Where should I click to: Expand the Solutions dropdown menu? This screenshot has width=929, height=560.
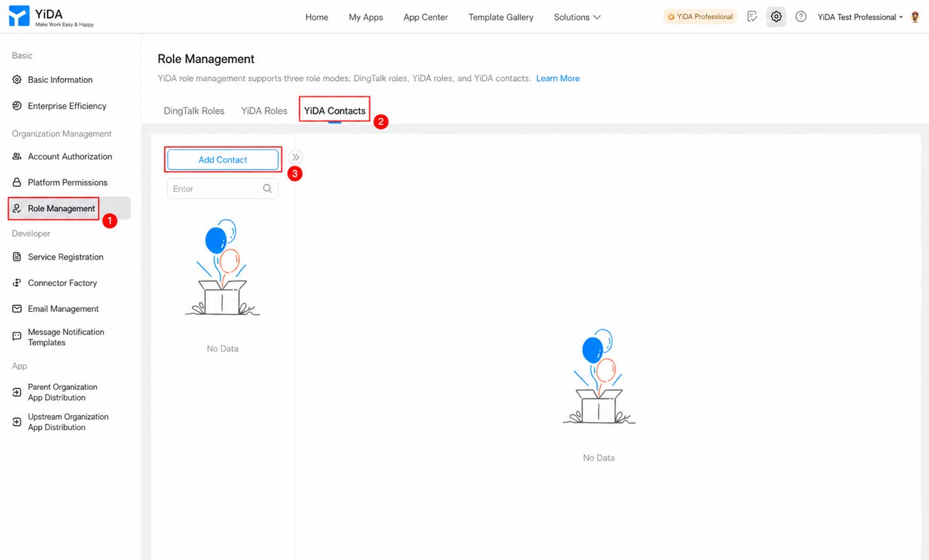(577, 17)
